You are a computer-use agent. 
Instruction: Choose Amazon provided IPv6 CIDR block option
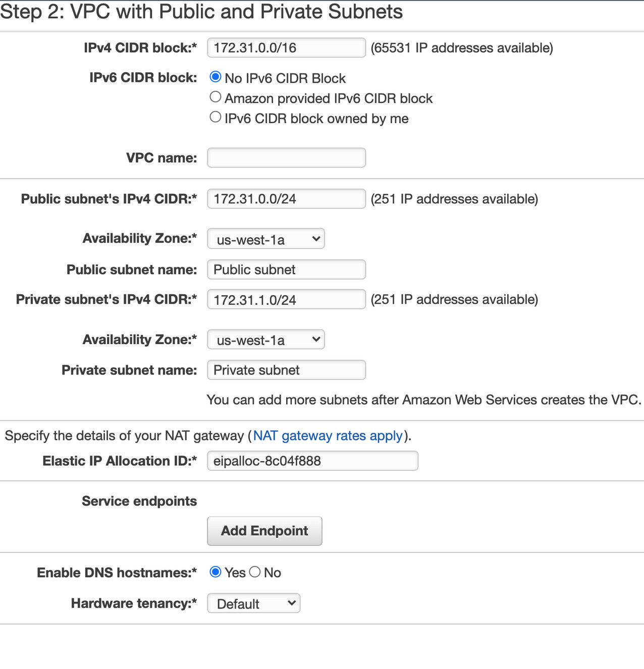216,96
